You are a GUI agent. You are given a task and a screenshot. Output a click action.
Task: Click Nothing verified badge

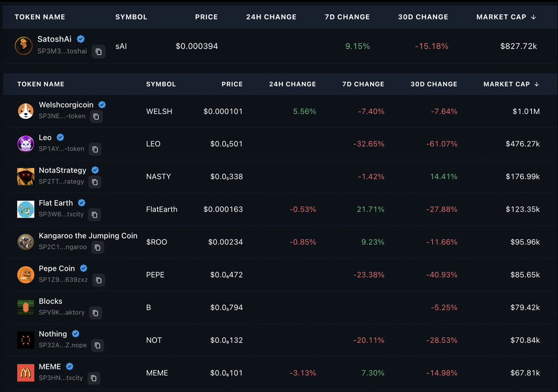click(x=75, y=333)
